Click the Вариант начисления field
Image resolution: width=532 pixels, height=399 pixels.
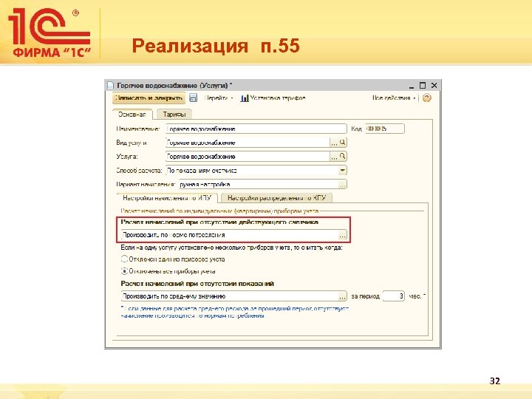(x=259, y=185)
